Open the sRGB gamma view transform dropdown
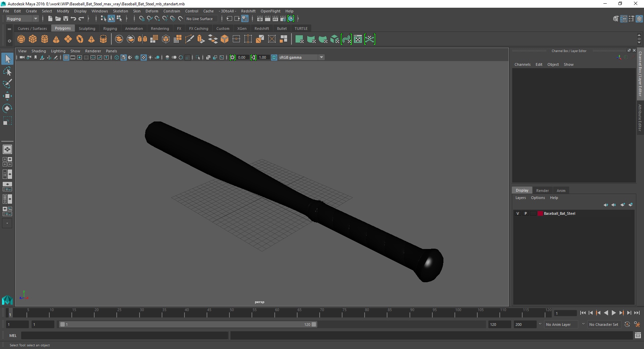This screenshot has height=349, width=644. [301, 57]
